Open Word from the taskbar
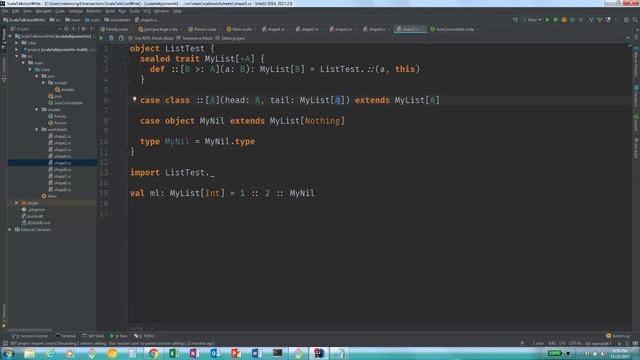 (x=257, y=353)
